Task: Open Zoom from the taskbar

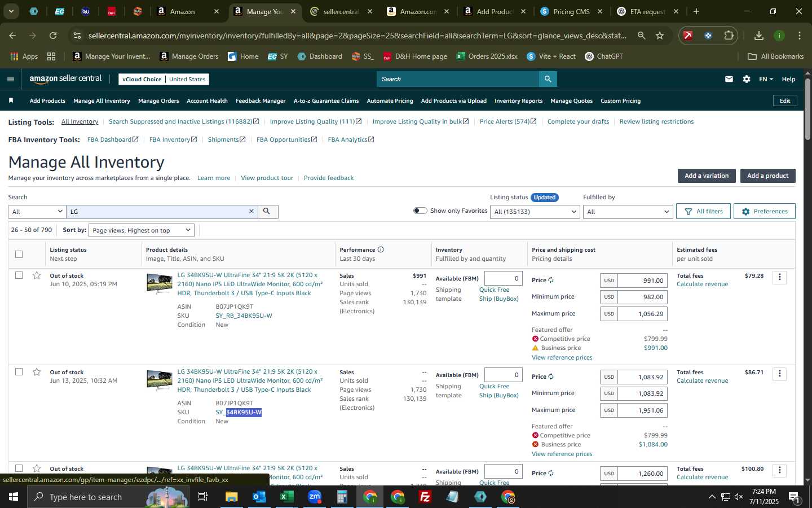Action: [x=315, y=497]
